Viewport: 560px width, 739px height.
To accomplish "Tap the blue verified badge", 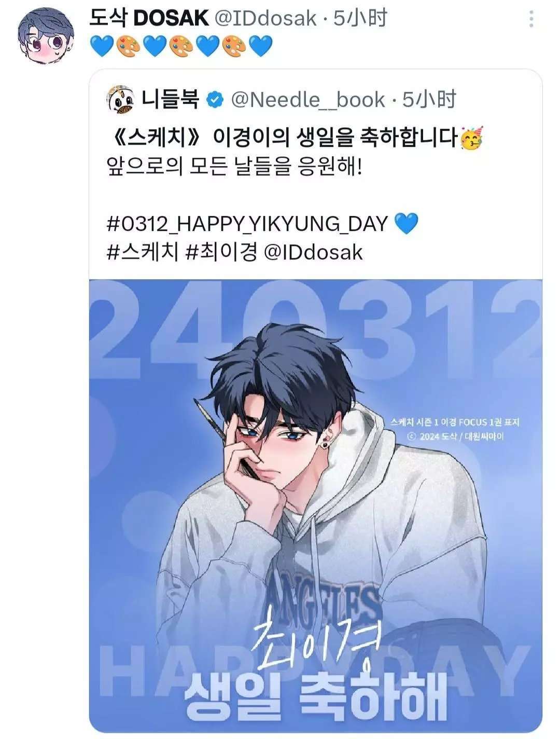I will click(215, 100).
